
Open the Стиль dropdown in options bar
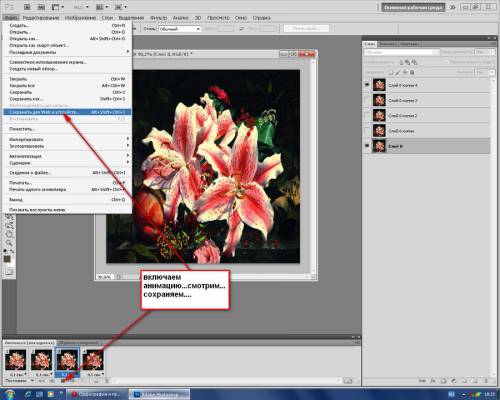(180, 29)
